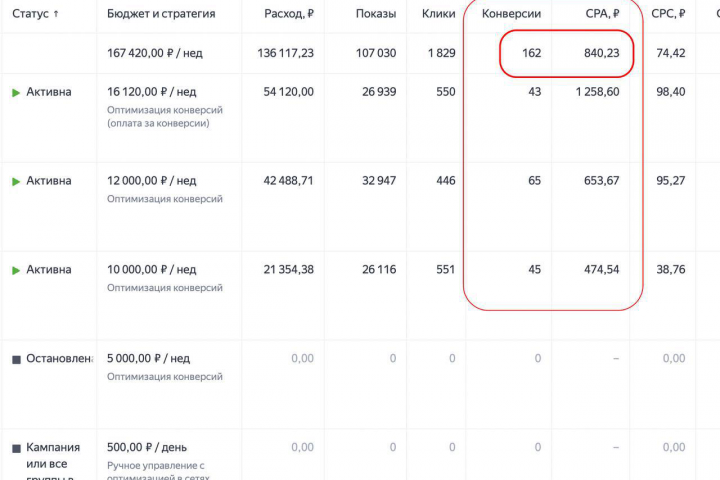Screen dimensions: 720x480
Task: Open budget 500,00 ₽ / день
Action: click(x=147, y=447)
